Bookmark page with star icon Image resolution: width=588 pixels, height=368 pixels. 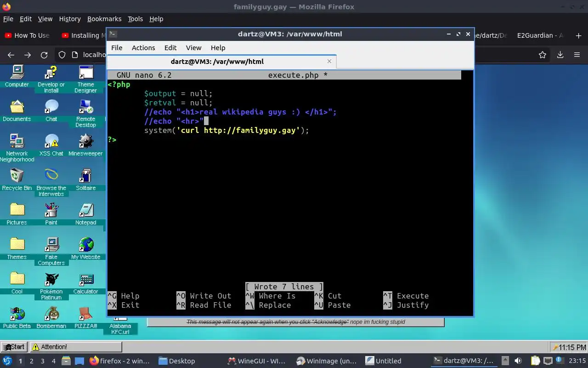[x=543, y=55]
